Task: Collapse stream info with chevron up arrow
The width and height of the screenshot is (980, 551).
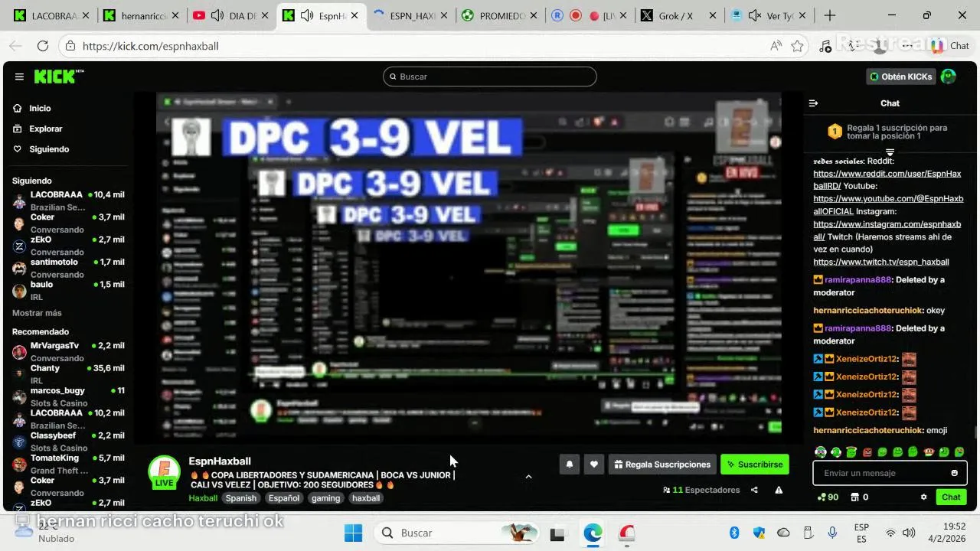Action: [528, 477]
